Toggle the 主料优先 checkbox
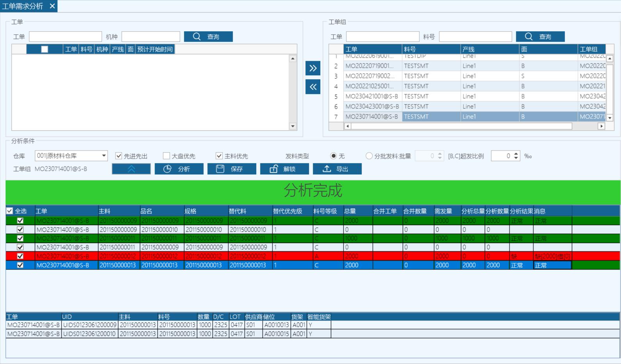621x364 pixels. (x=219, y=156)
